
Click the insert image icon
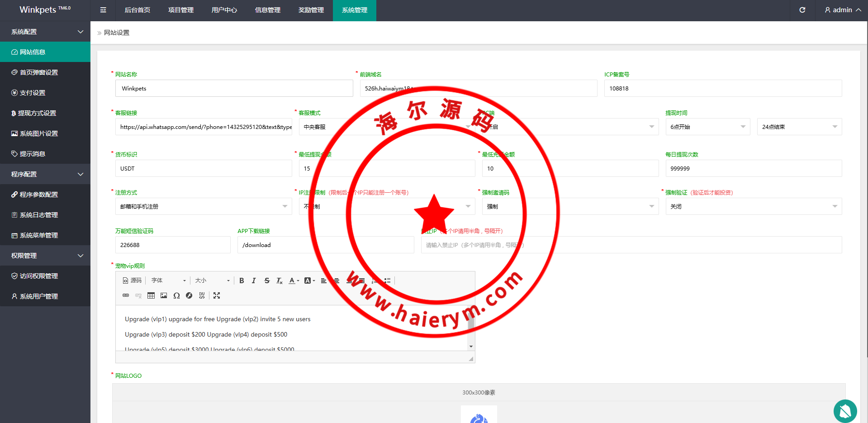164,295
